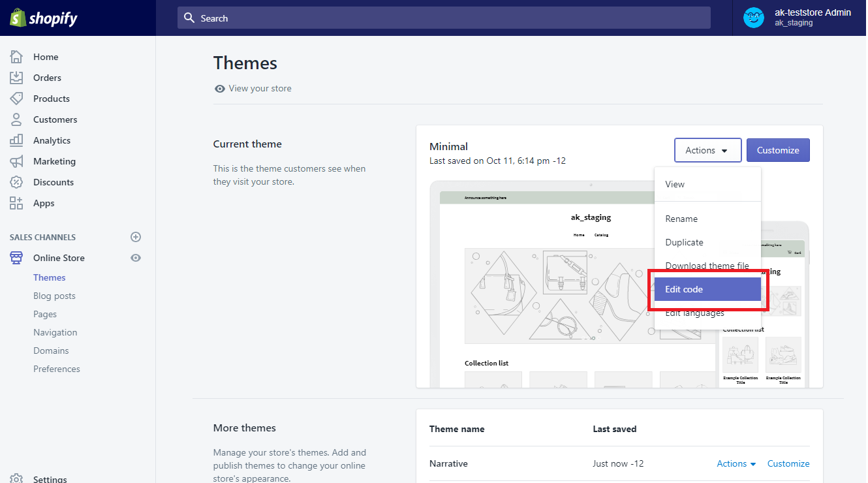This screenshot has height=483, width=868.
Task: Click the Customize button for Minimal
Action: pyautogui.click(x=778, y=150)
